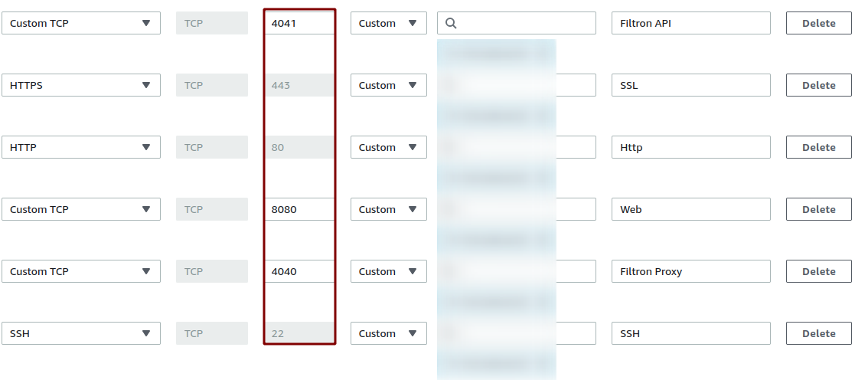This screenshot has width=868, height=380.
Task: Focus the port range field showing 8080
Action: (x=299, y=209)
